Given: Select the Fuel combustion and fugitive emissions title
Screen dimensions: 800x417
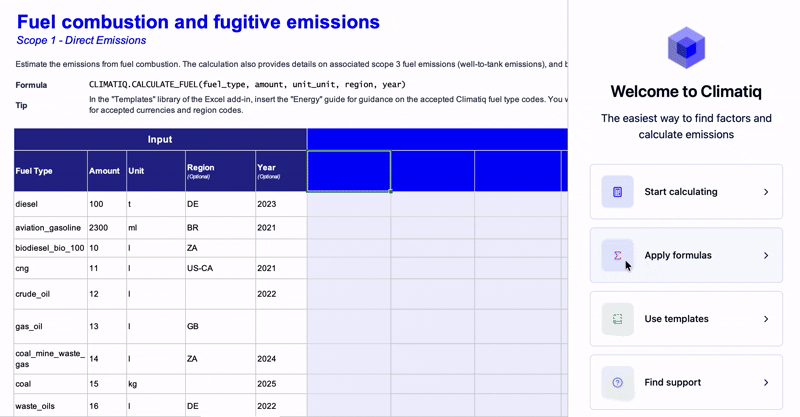Looking at the screenshot, I should [198, 22].
